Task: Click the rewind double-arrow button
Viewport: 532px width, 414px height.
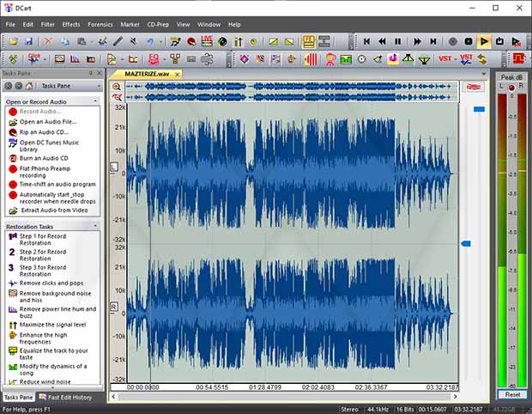Action: pyautogui.click(x=383, y=41)
